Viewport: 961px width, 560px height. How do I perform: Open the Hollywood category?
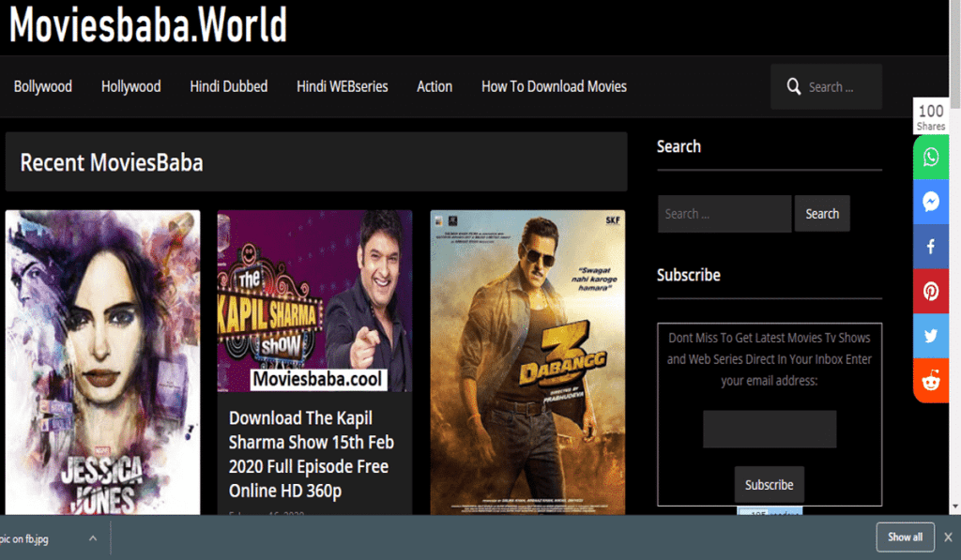point(131,86)
